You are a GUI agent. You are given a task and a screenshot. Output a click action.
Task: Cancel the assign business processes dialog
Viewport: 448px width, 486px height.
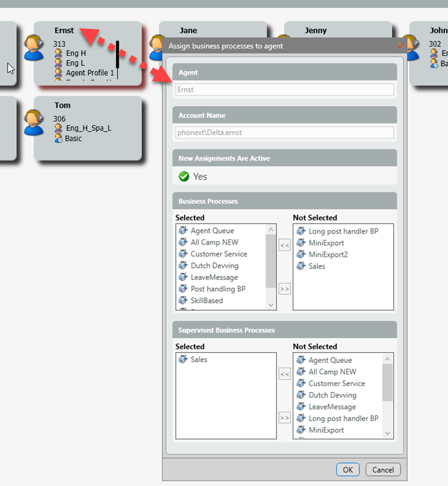(383, 470)
